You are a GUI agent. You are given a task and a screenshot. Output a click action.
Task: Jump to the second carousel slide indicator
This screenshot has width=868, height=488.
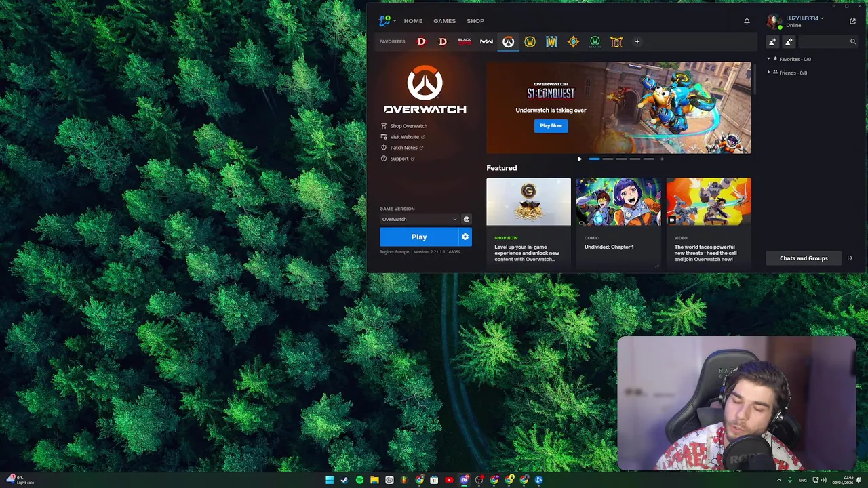pos(608,159)
